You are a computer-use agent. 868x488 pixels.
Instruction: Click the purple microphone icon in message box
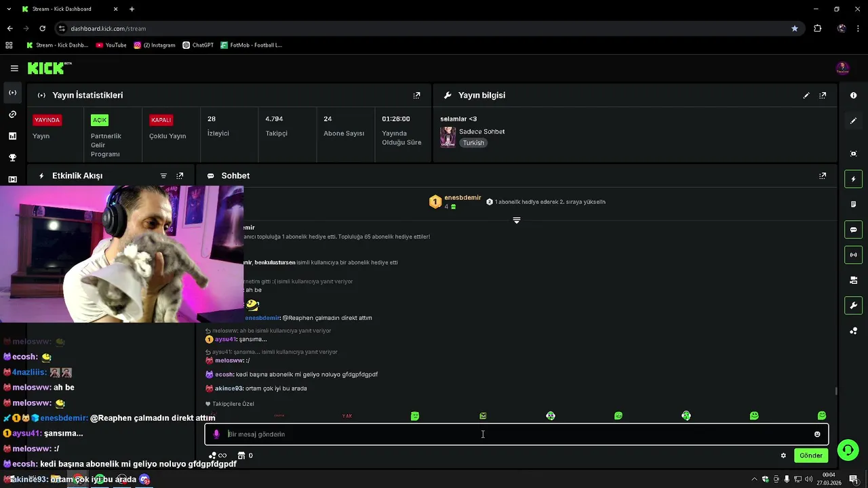coord(216,434)
